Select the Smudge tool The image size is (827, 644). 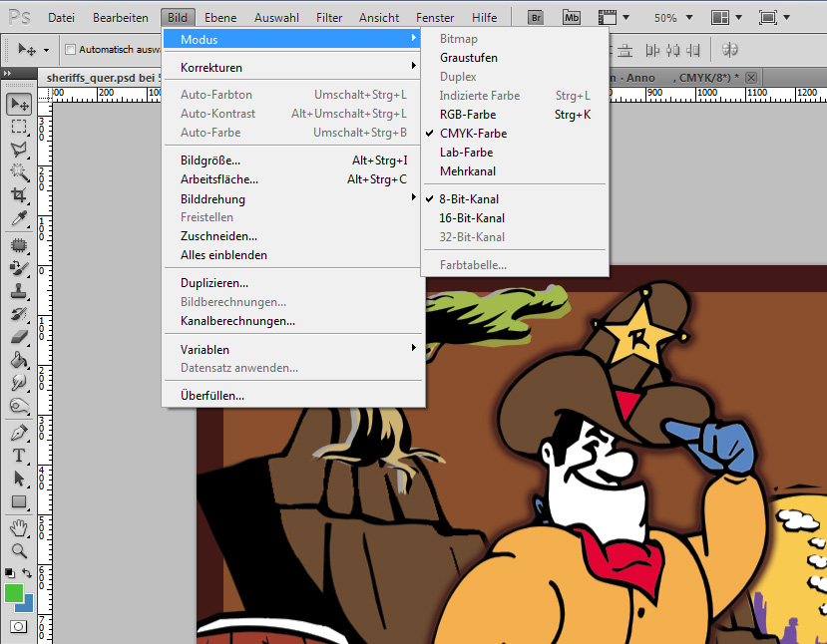click(x=19, y=382)
